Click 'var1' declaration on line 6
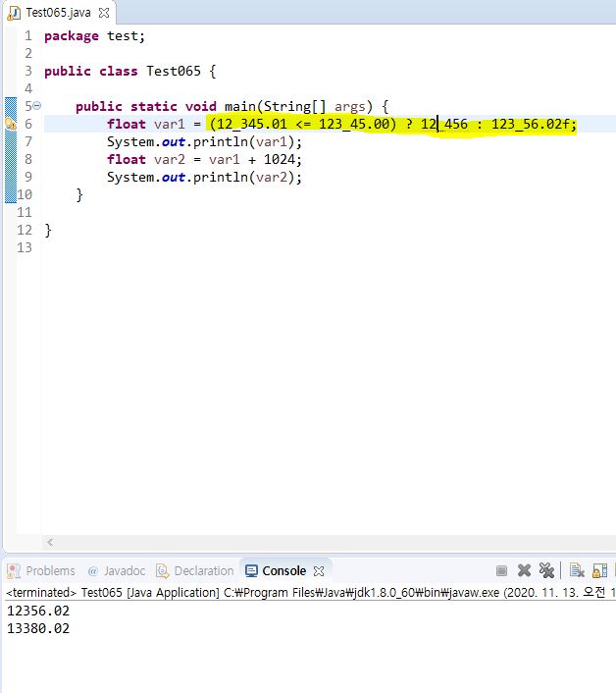This screenshot has width=616, height=693. (170, 125)
